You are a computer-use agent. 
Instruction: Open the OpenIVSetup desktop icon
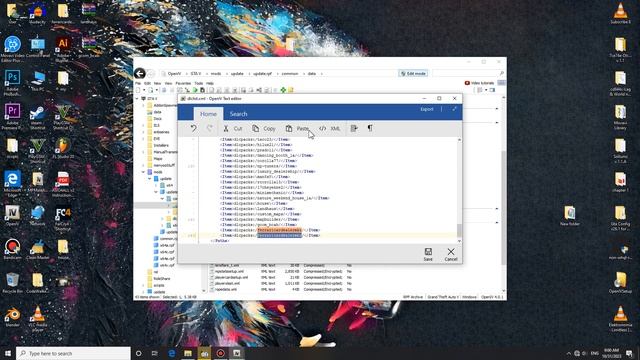[x=620, y=282]
